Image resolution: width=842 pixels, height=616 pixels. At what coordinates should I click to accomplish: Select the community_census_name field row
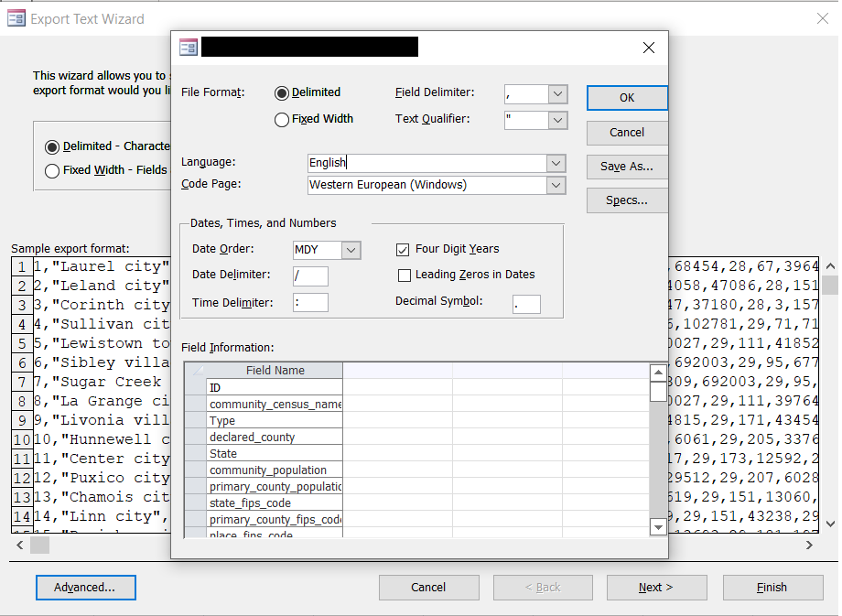click(275, 404)
